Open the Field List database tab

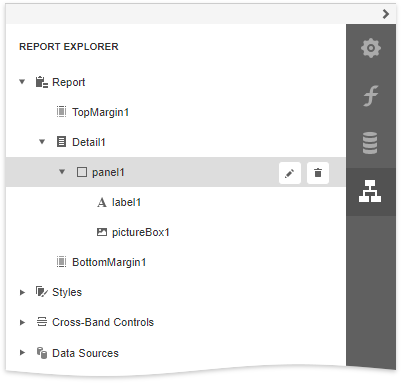point(370,143)
